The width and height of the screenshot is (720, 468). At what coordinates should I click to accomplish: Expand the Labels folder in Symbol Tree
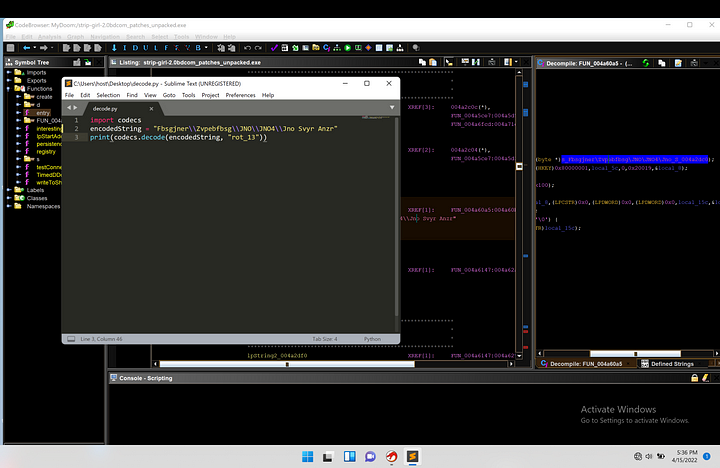click(9, 190)
